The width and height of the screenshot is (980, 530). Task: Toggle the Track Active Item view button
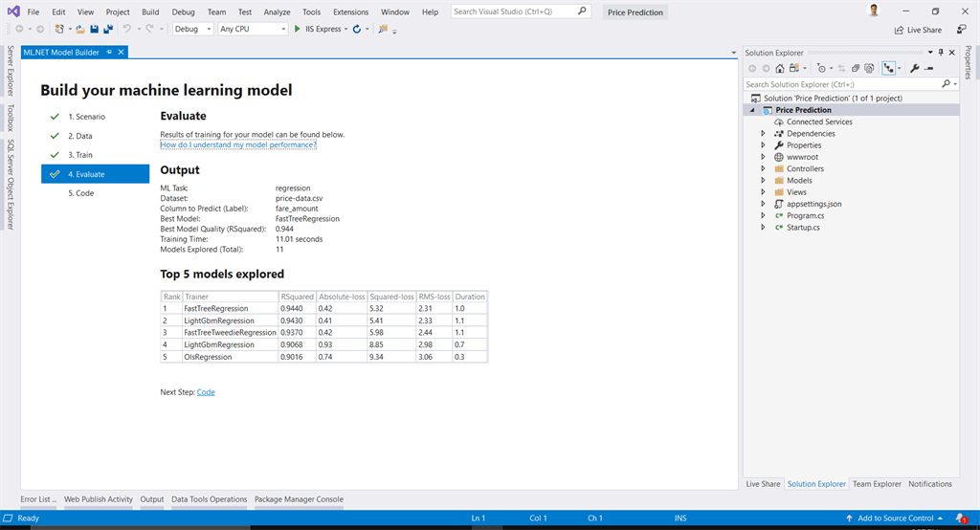(x=889, y=68)
